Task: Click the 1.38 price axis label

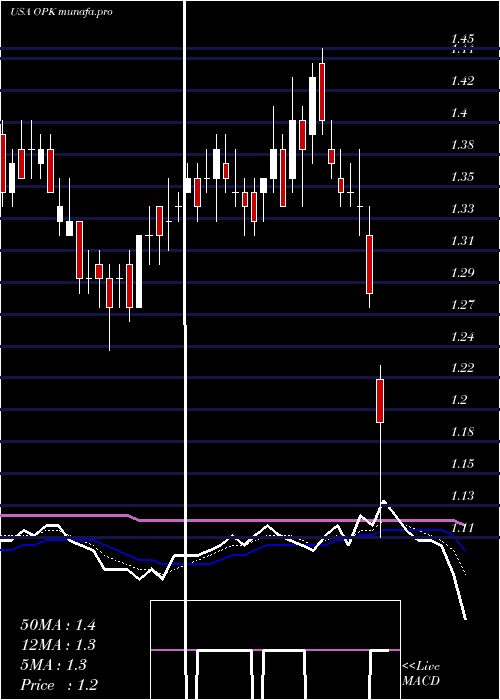Action: [464, 145]
